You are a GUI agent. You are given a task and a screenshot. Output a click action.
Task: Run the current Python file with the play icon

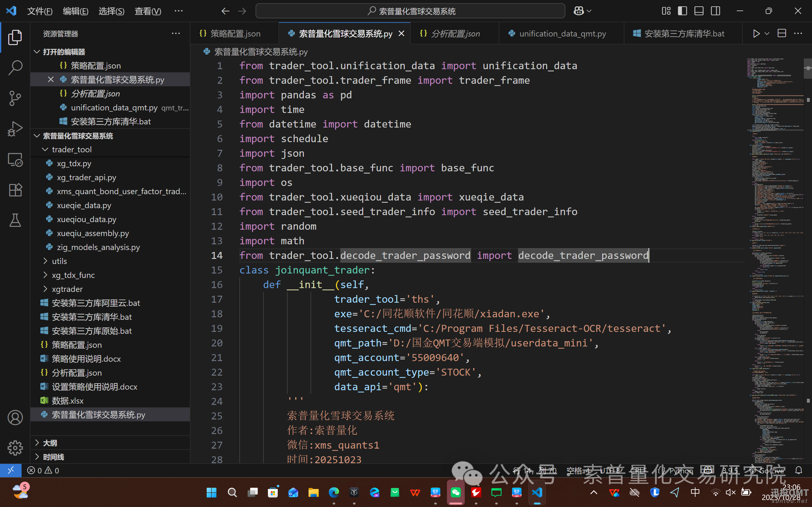(x=756, y=33)
